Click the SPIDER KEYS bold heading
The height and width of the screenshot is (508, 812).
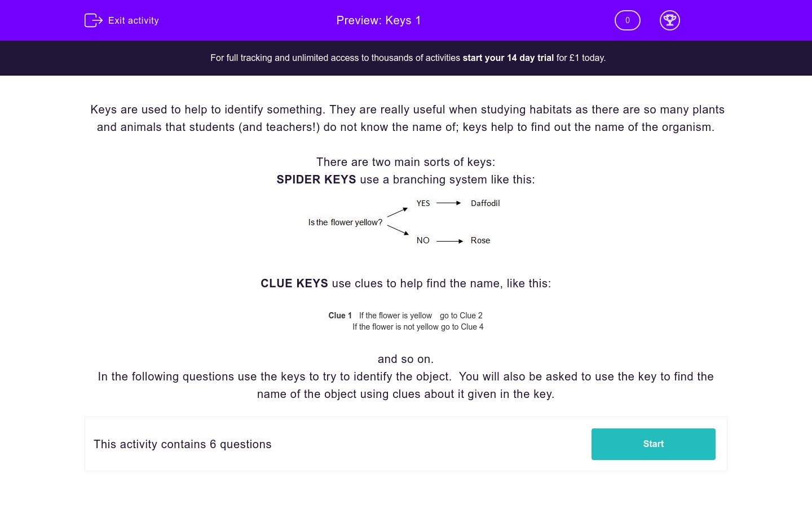coord(316,179)
